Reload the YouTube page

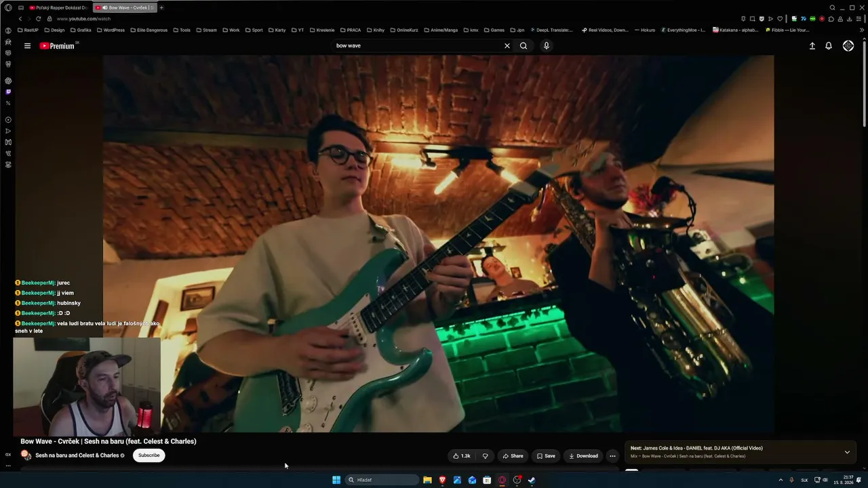coord(38,19)
